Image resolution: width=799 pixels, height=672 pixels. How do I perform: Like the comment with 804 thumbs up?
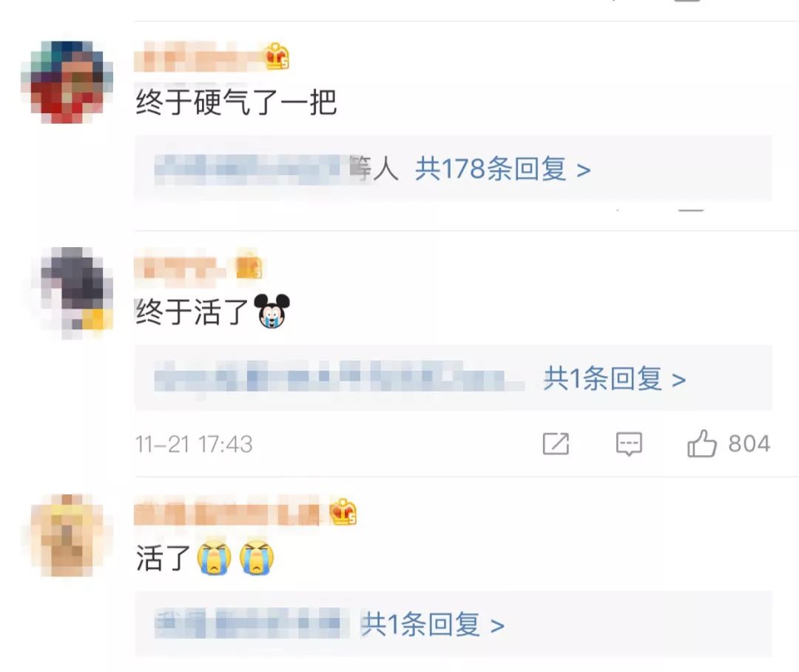click(x=701, y=443)
